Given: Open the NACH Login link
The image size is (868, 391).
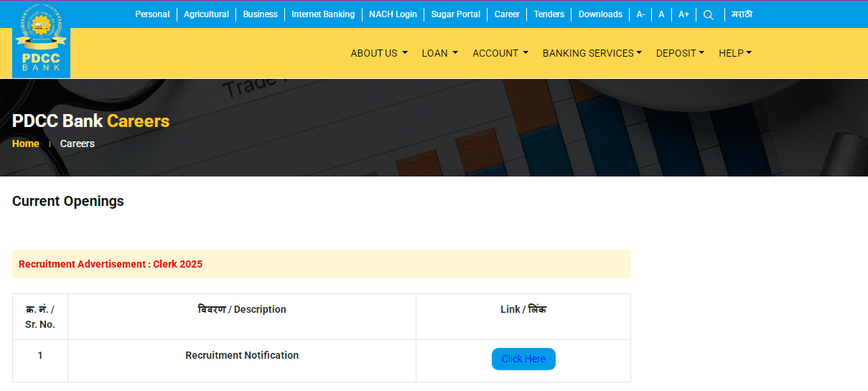Looking at the screenshot, I should coord(393,14).
